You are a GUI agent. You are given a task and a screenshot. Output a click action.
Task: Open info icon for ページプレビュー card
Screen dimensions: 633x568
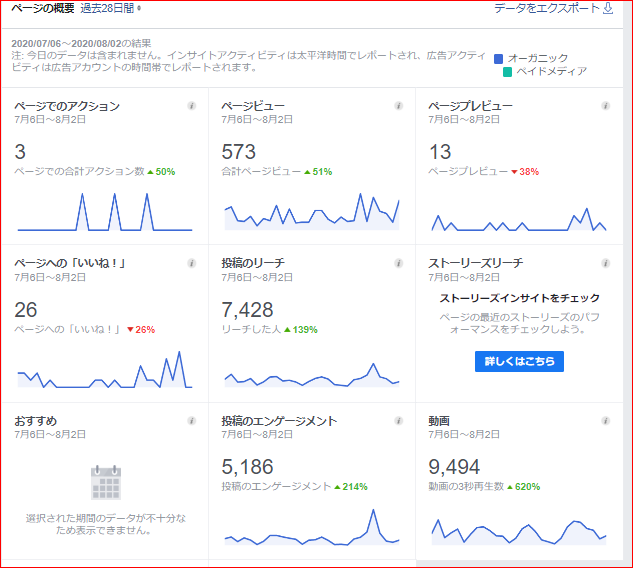click(x=606, y=106)
